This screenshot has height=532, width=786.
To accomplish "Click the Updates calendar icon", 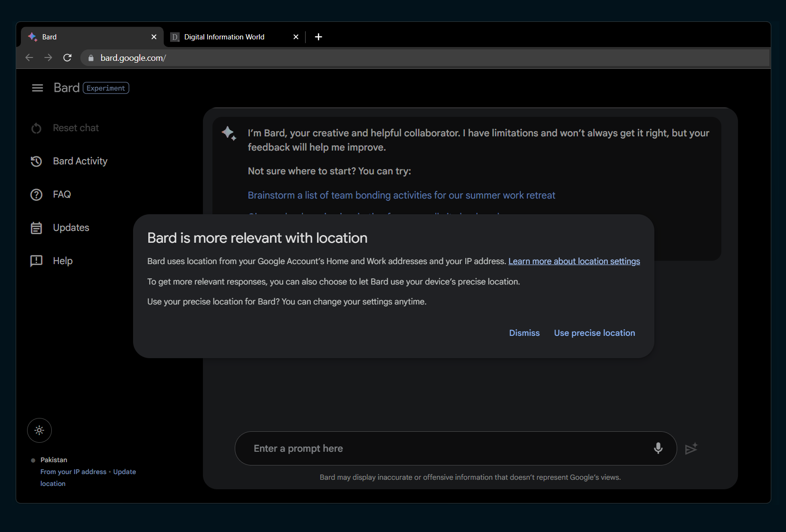I will [37, 228].
